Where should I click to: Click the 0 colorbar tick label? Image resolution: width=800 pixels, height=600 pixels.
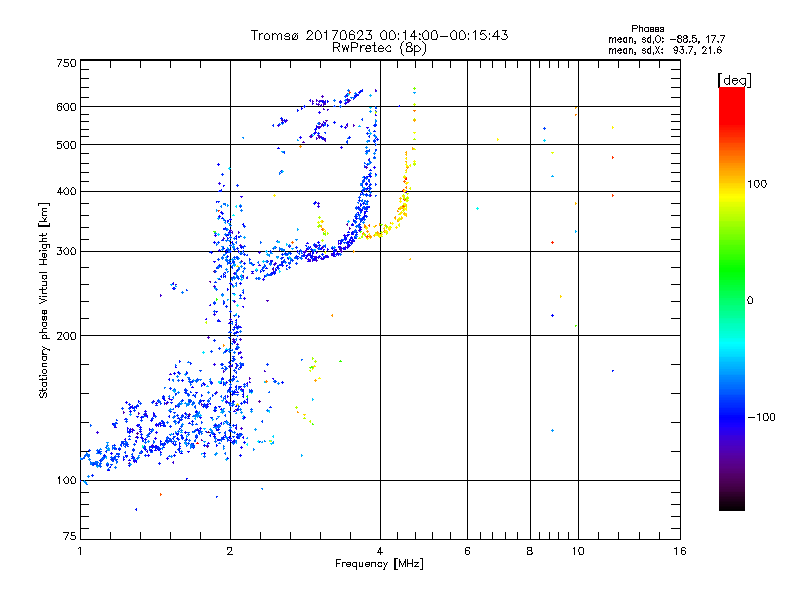pyautogui.click(x=750, y=300)
